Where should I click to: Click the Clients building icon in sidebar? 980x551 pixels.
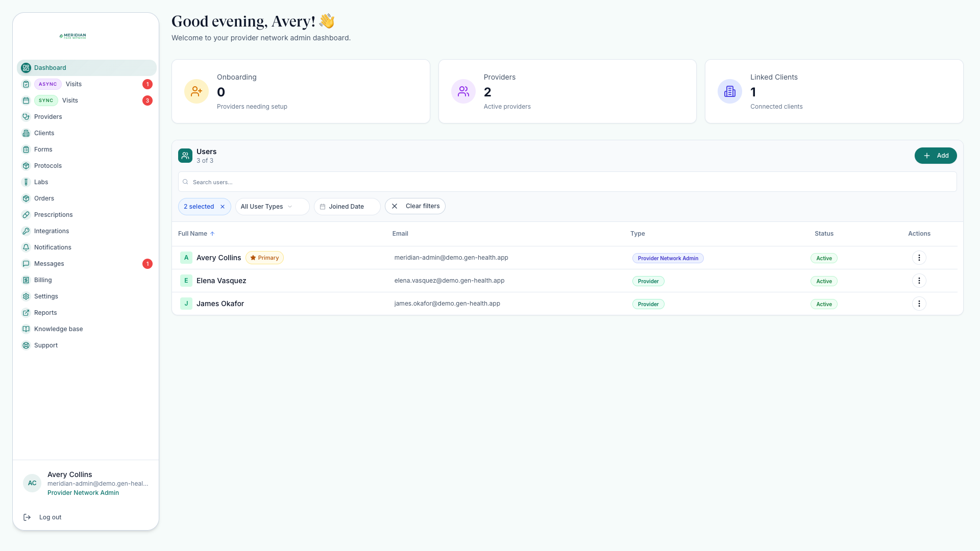click(26, 133)
